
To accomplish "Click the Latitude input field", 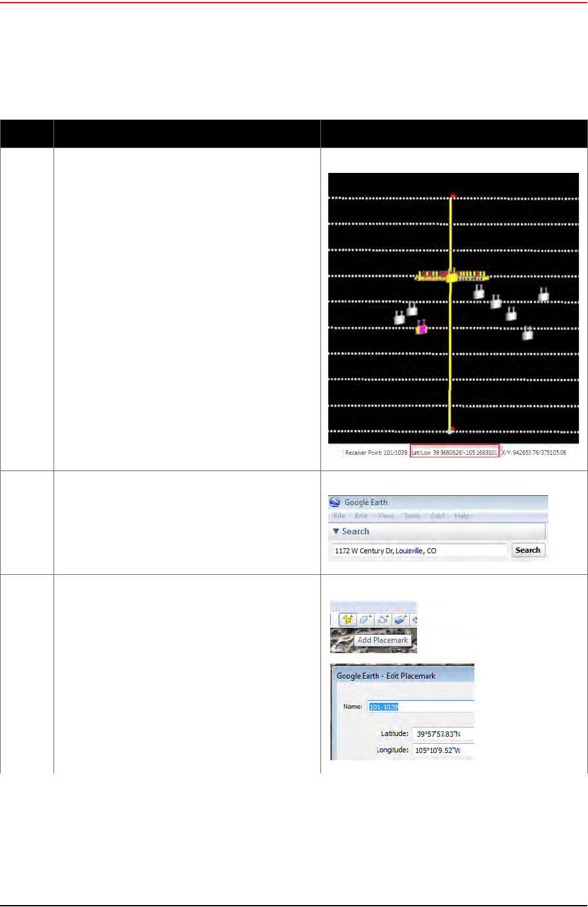I will point(444,734).
